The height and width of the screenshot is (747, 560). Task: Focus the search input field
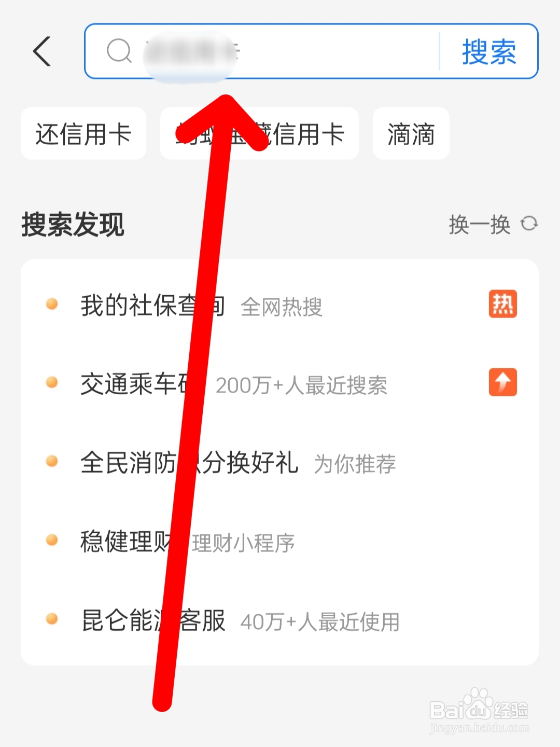pos(262,51)
